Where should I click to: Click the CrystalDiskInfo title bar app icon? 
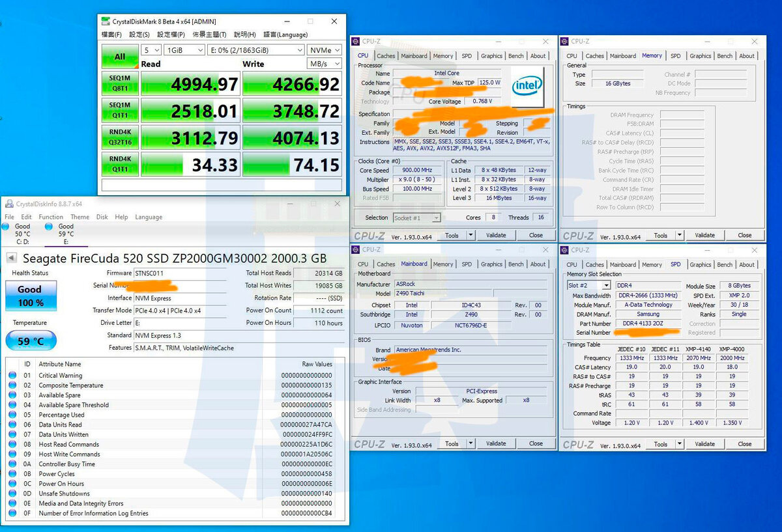click(9, 204)
